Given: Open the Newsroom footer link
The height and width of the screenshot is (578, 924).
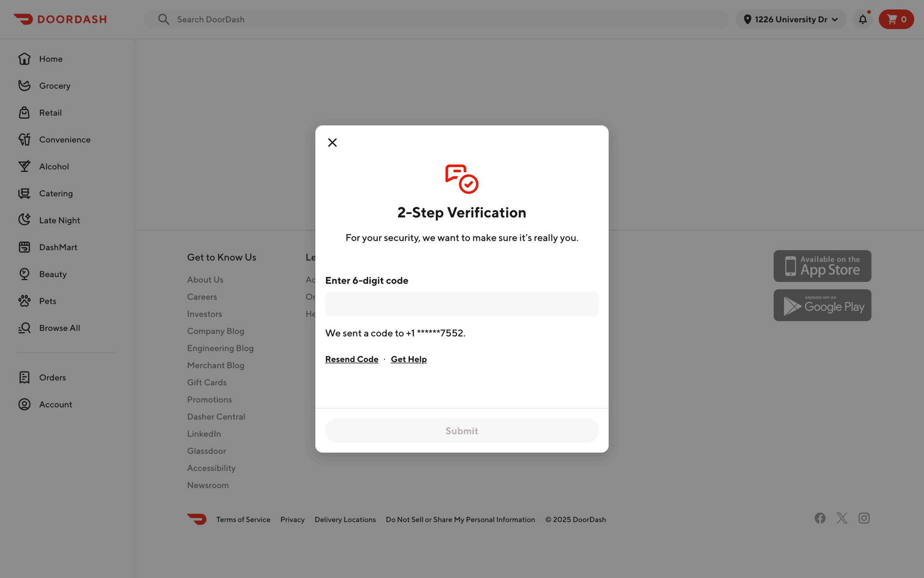Looking at the screenshot, I should pyautogui.click(x=208, y=485).
